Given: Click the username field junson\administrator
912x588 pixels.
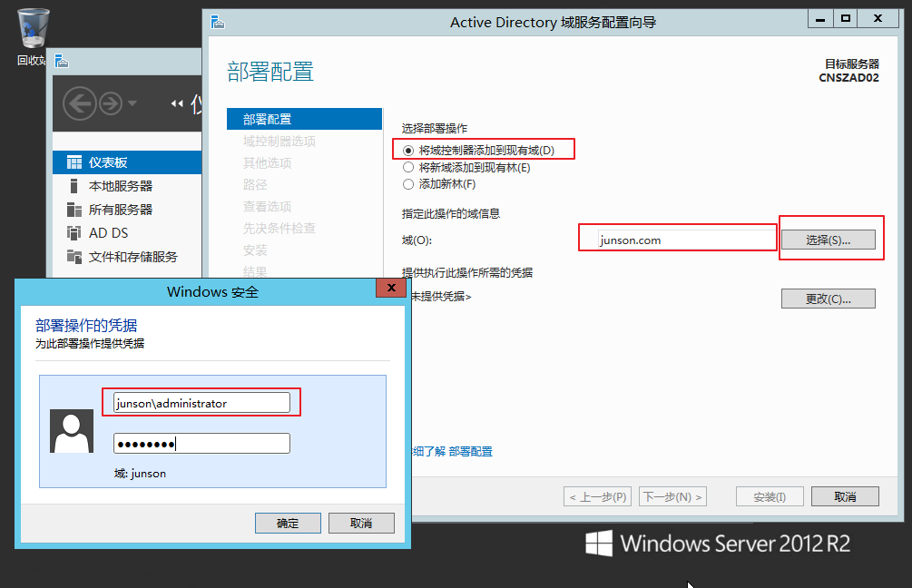Looking at the screenshot, I should pos(201,403).
